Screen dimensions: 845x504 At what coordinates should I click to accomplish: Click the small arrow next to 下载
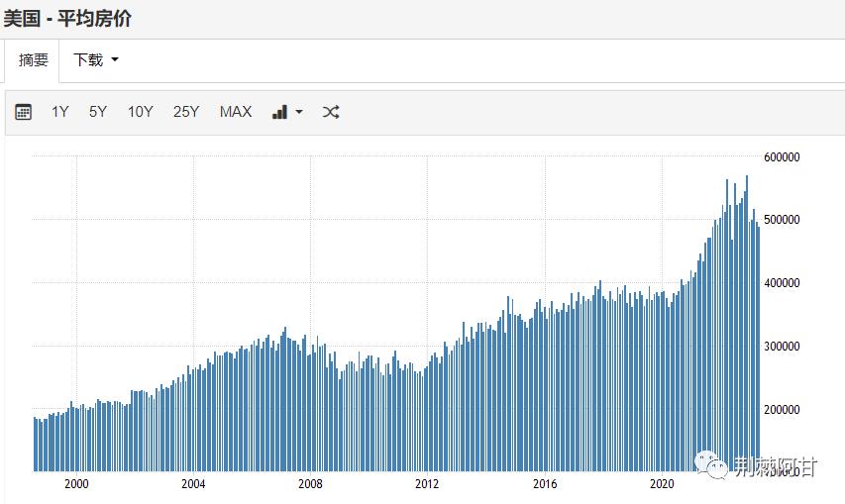point(115,59)
